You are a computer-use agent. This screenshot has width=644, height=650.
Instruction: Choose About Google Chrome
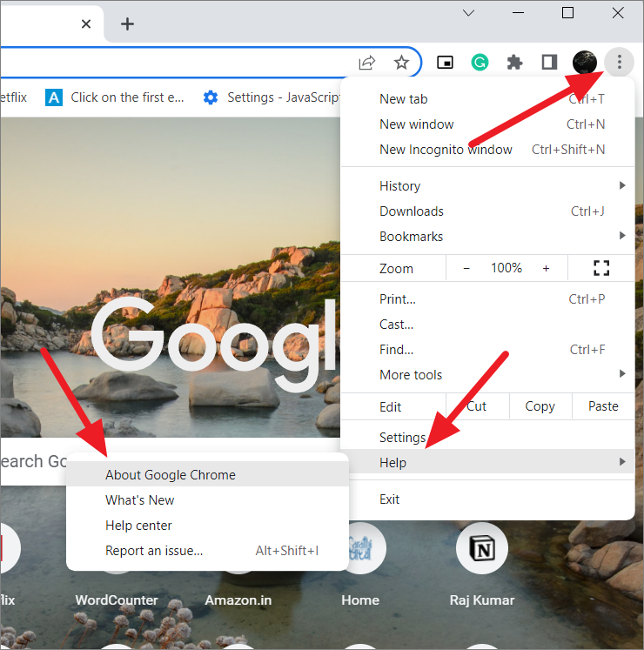click(x=207, y=475)
